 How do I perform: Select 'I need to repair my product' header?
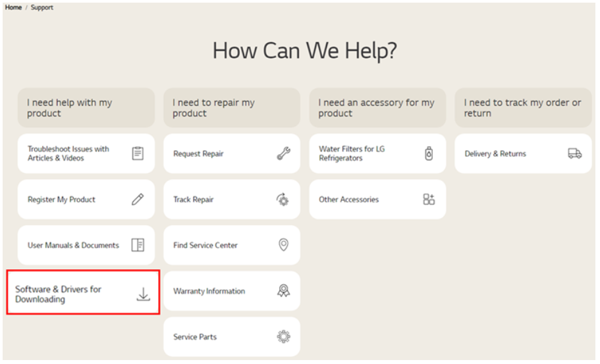pyautogui.click(x=231, y=108)
